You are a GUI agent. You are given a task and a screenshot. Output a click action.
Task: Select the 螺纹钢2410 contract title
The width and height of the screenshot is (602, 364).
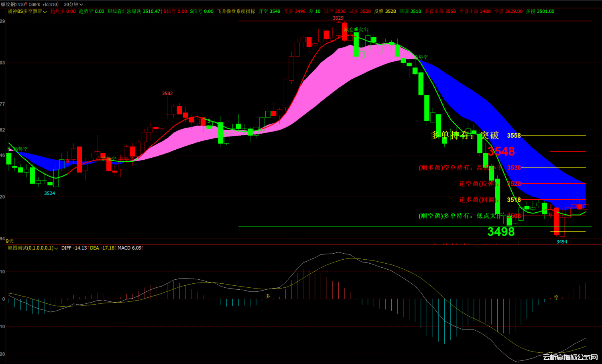click(x=14, y=4)
